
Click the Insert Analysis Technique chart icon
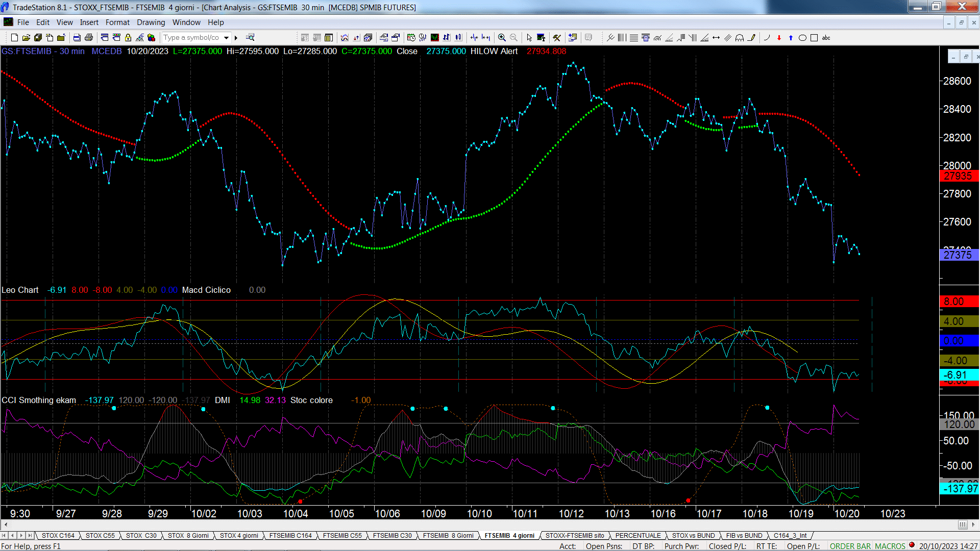[x=345, y=38]
